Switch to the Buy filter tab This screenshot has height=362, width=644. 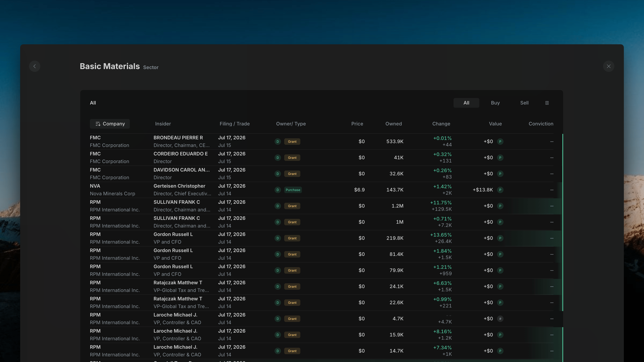click(495, 103)
